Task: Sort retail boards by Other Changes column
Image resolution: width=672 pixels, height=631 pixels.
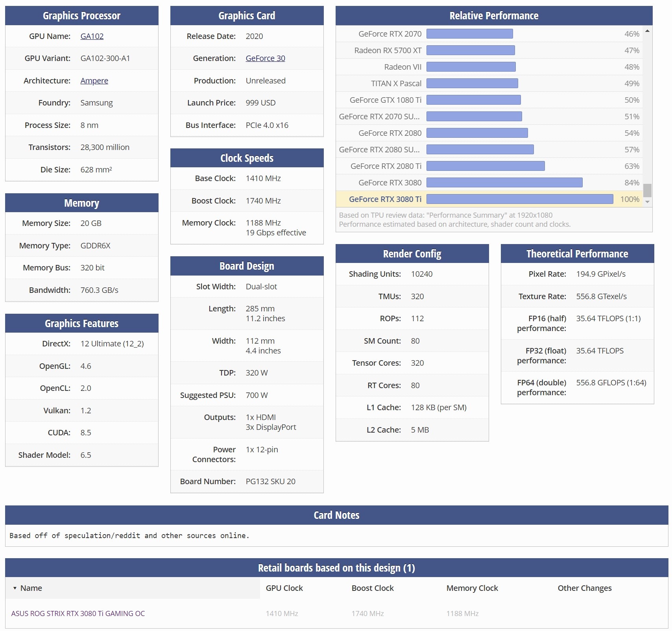Action: click(x=585, y=588)
